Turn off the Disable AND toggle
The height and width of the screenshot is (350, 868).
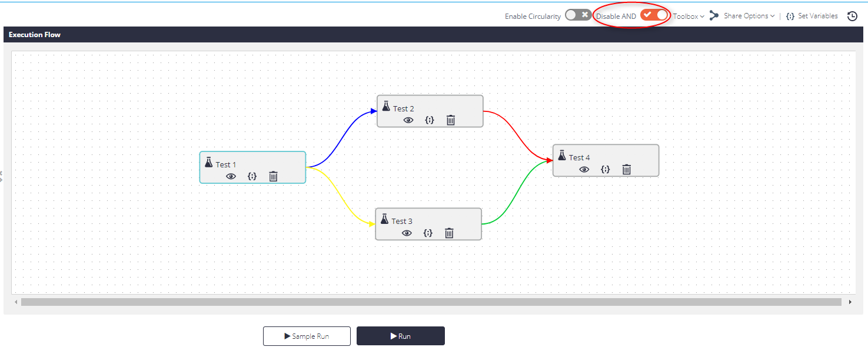click(x=653, y=15)
